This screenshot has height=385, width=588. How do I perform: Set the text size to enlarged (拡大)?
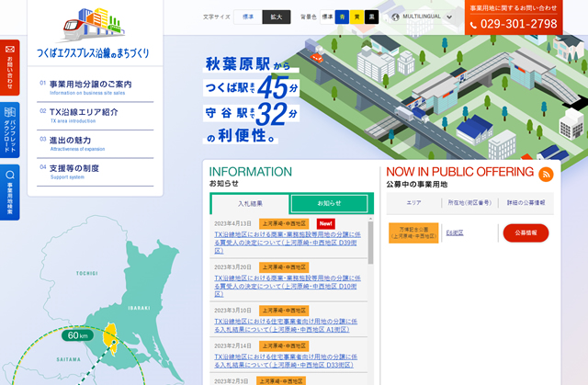point(276,17)
